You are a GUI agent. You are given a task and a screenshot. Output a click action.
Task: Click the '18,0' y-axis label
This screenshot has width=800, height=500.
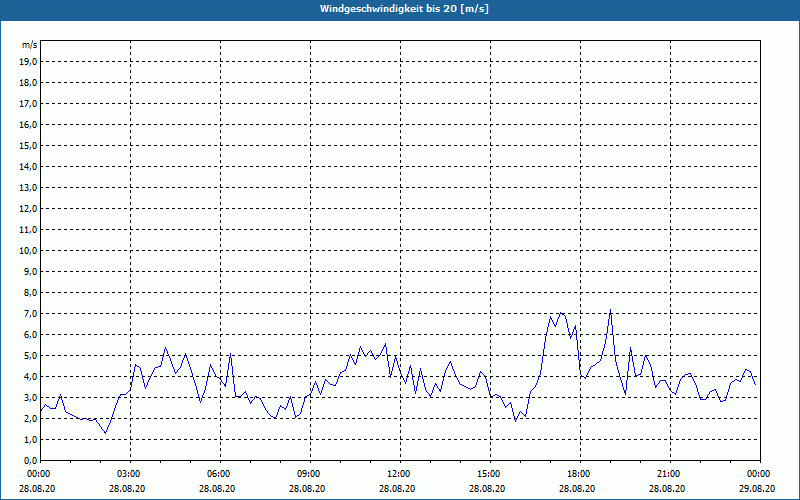pos(29,83)
